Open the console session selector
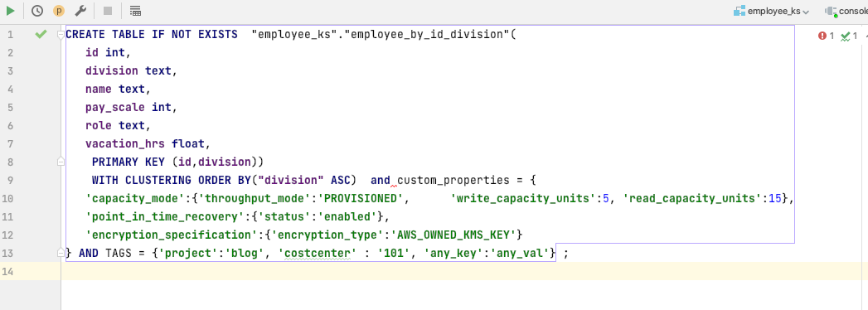This screenshot has width=868, height=310. coord(846,11)
